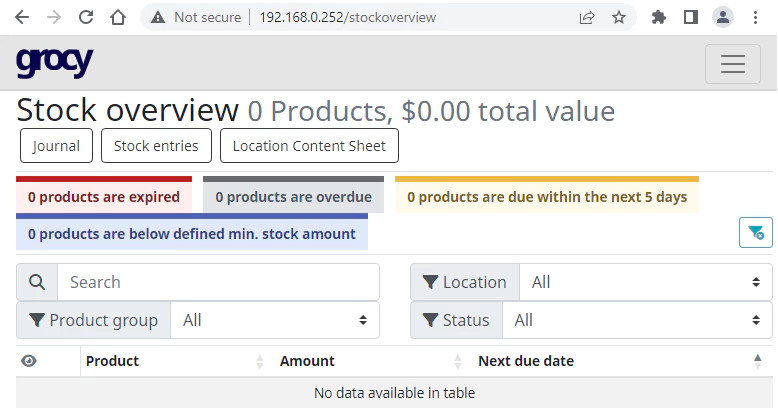Bookmark this page with the star icon
This screenshot has height=413, width=778.
(619, 17)
